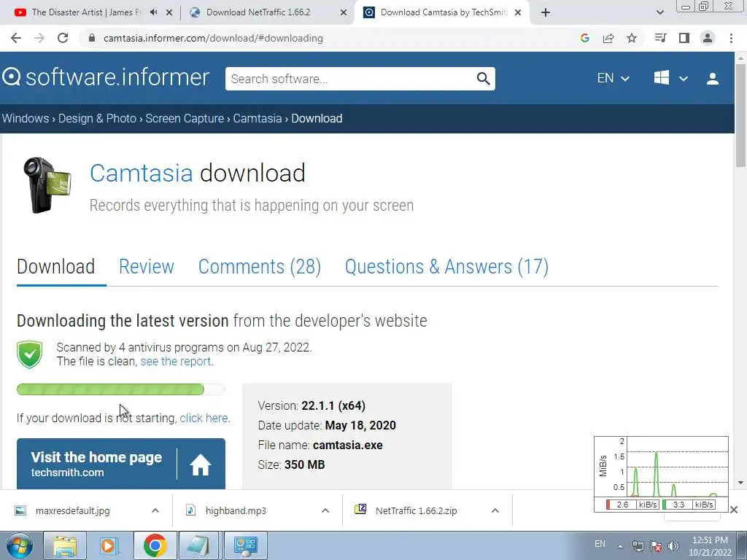This screenshot has width=747, height=560.
Task: Click the green shield antivirus icon
Action: point(29,354)
